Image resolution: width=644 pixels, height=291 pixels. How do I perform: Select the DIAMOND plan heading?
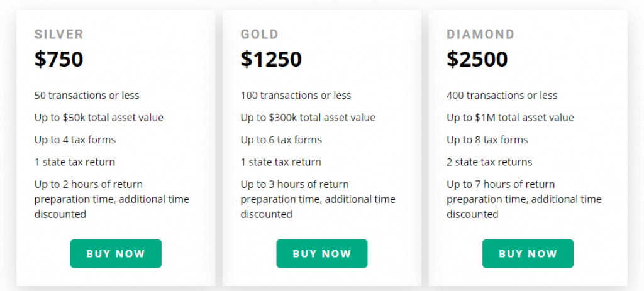click(x=480, y=34)
